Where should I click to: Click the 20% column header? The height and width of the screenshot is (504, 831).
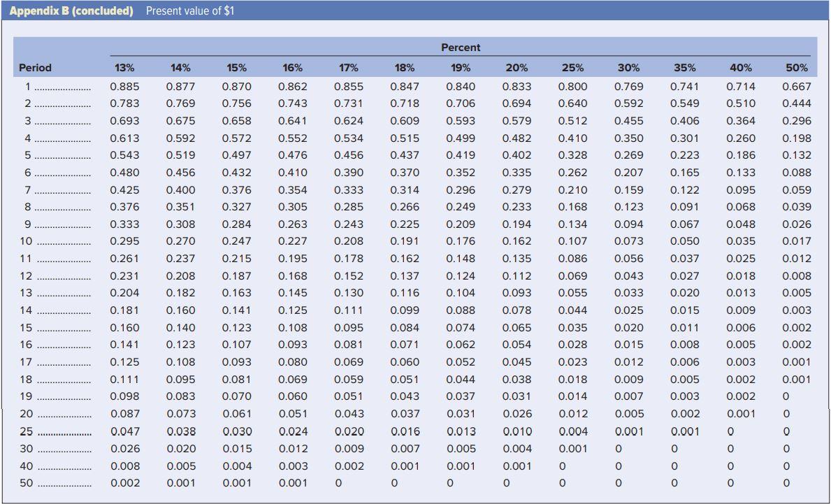516,68
